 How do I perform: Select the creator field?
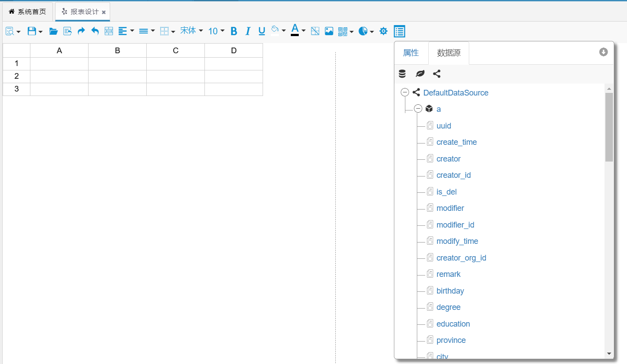[x=449, y=159]
